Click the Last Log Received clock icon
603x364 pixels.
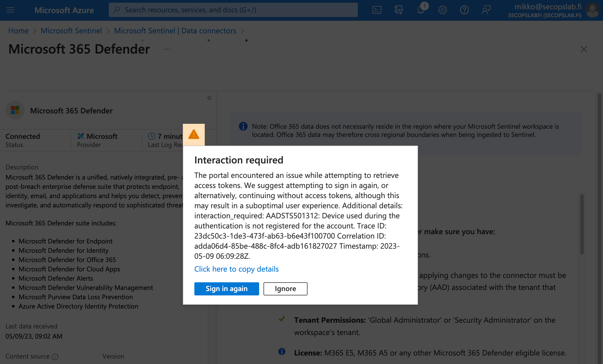tap(152, 136)
